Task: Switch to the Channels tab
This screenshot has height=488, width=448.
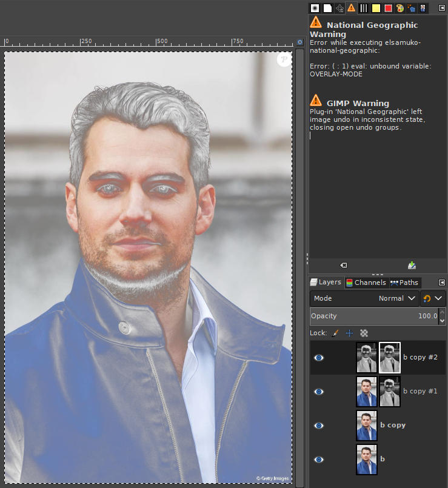Action: point(366,282)
